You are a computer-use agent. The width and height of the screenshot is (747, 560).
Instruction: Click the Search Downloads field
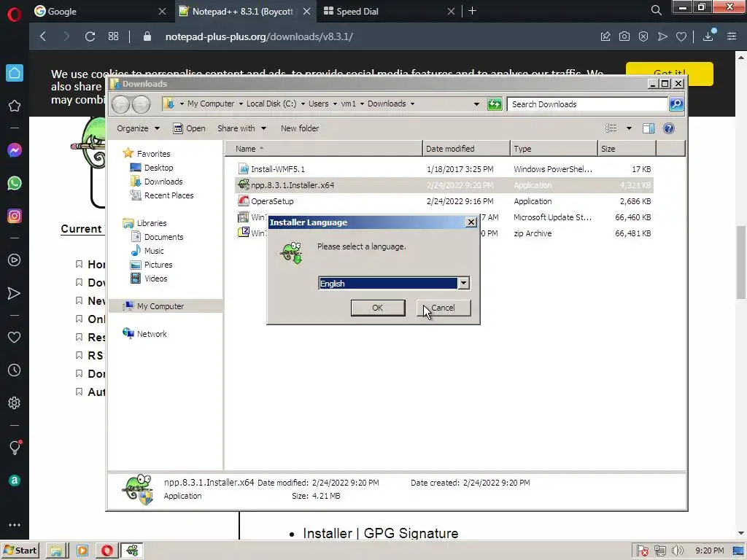[587, 104]
